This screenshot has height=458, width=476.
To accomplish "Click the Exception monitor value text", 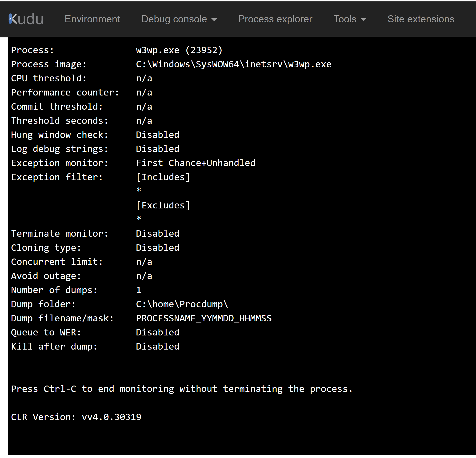I will click(x=196, y=163).
